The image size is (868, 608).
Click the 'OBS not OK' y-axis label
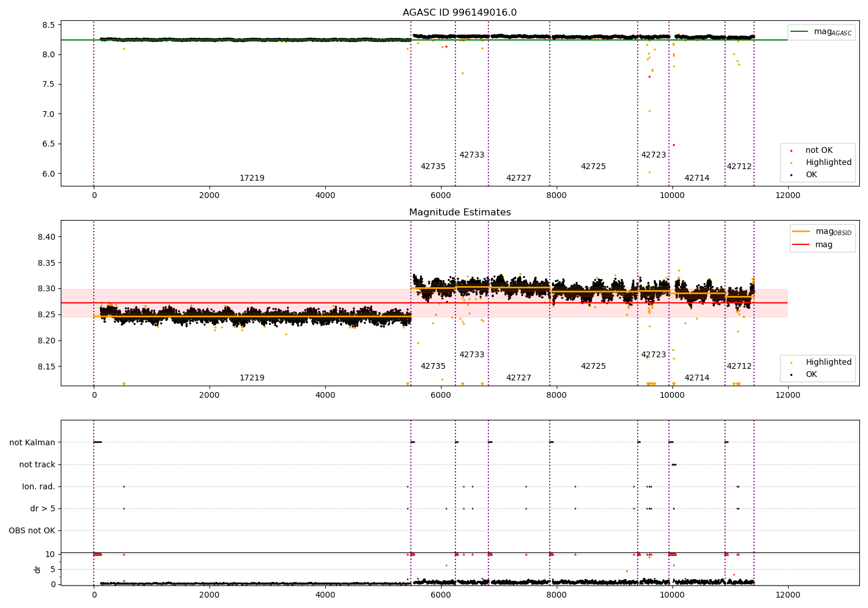pos(32,531)
